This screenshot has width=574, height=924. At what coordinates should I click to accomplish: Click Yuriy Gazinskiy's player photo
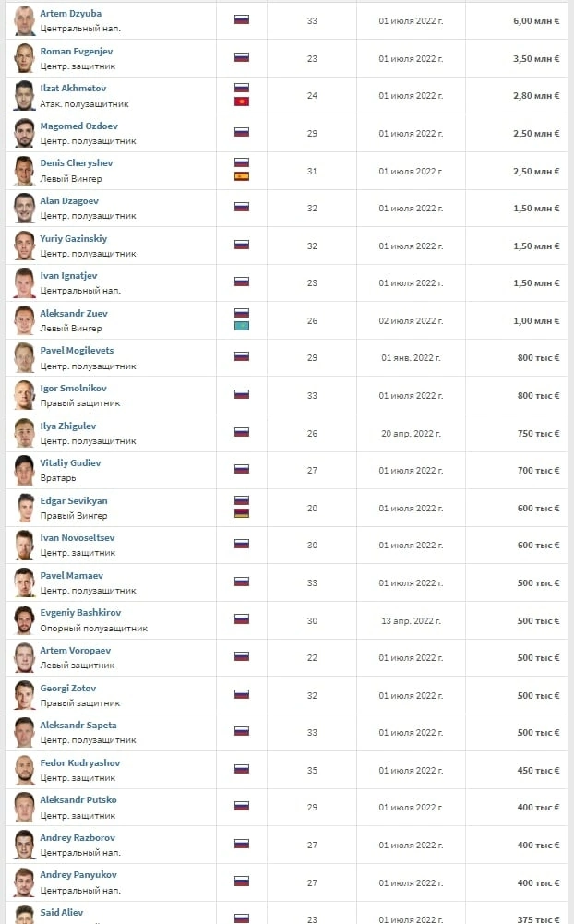pos(24,245)
